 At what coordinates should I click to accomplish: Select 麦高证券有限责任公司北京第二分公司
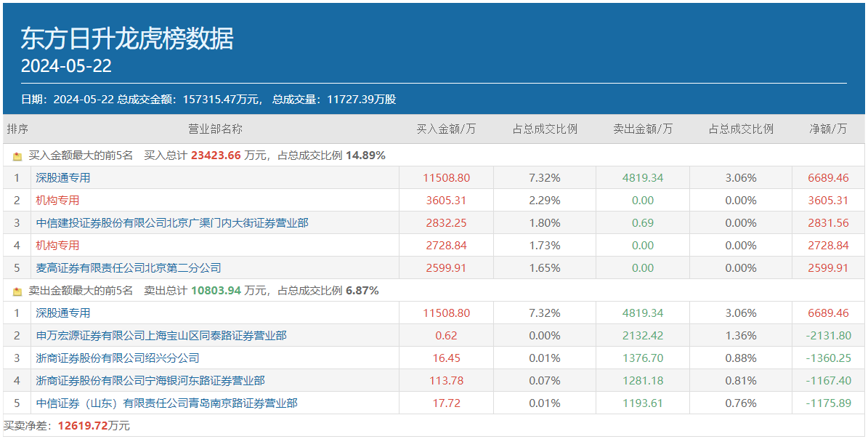click(129, 268)
